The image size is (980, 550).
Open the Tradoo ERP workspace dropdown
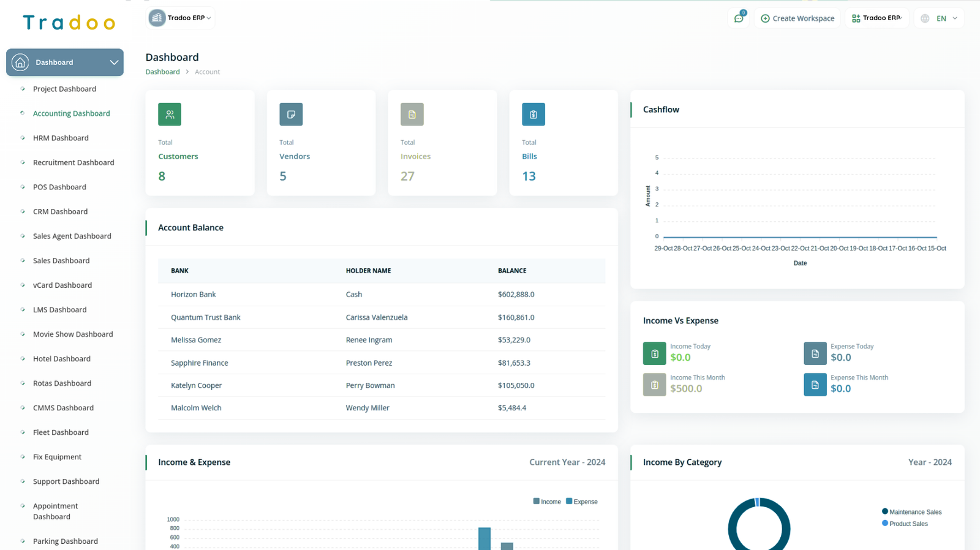[181, 18]
